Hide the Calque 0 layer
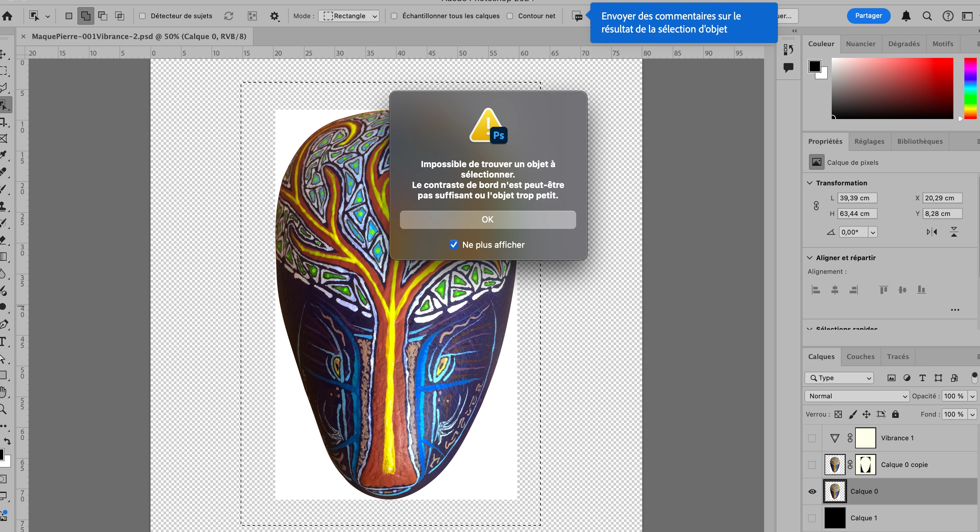 [x=812, y=491]
